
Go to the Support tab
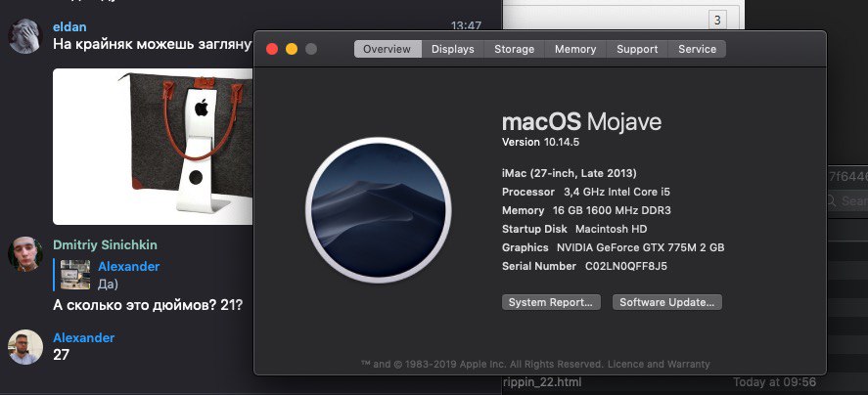637,49
